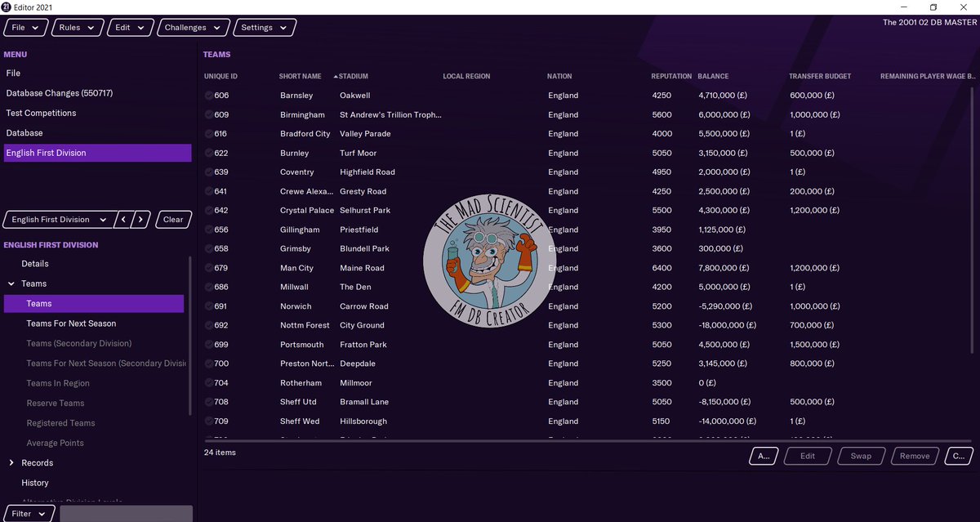Toggle the row selector circle for Norwich
This screenshot has width=980, height=522.
pyautogui.click(x=209, y=306)
